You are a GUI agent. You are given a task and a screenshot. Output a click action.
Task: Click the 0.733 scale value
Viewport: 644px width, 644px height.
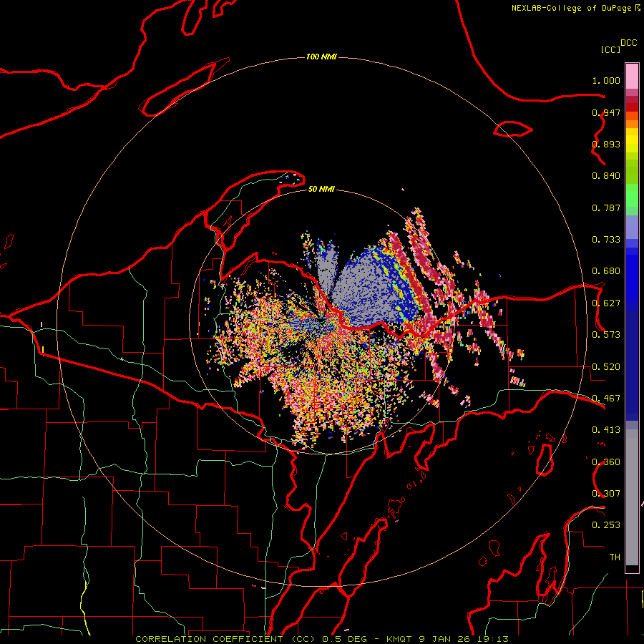pyautogui.click(x=606, y=240)
